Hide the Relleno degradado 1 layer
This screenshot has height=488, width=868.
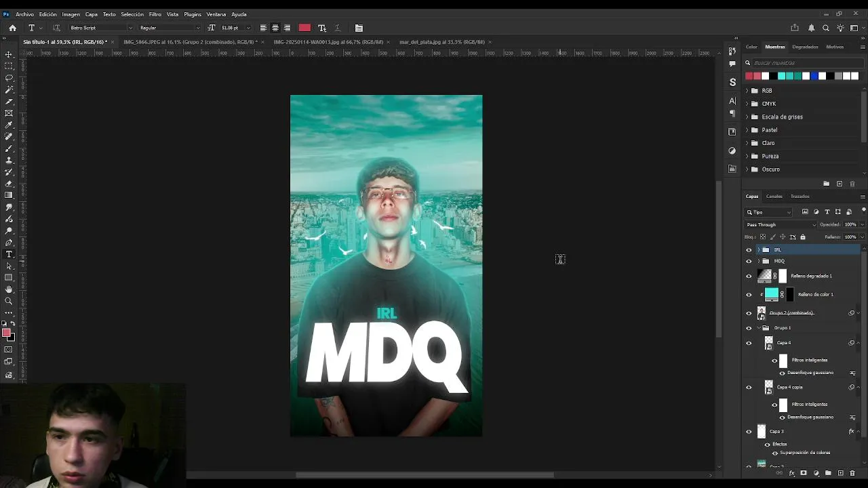pyautogui.click(x=749, y=276)
